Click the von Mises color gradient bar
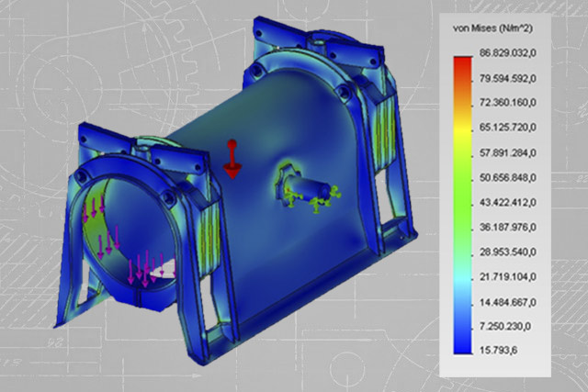The width and height of the screenshot is (588, 392). (x=463, y=205)
